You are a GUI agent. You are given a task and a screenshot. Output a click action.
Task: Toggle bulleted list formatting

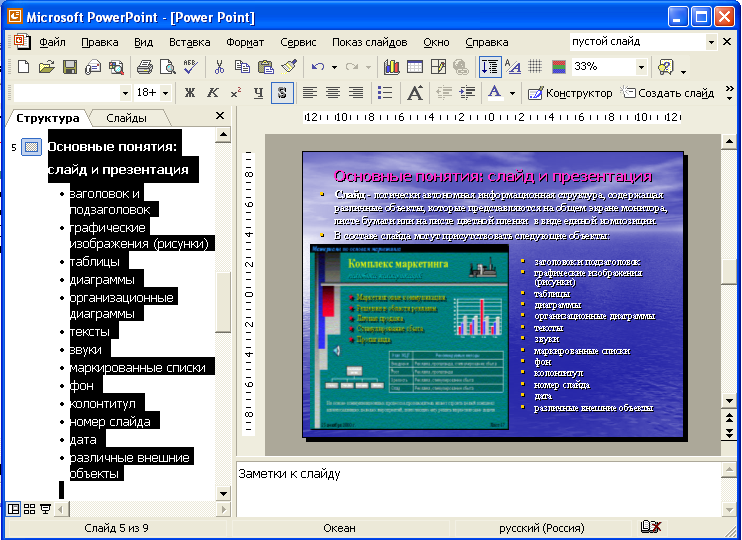385,93
